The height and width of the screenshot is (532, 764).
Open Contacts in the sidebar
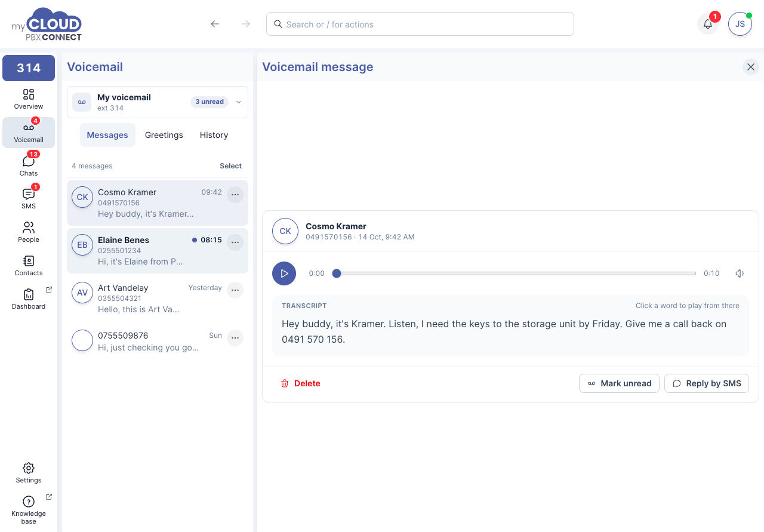coord(29,266)
